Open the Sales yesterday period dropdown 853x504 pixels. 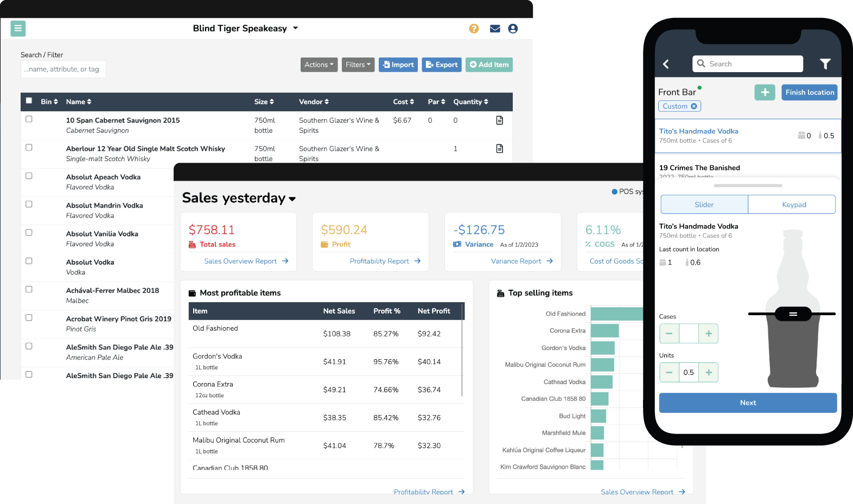(239, 198)
